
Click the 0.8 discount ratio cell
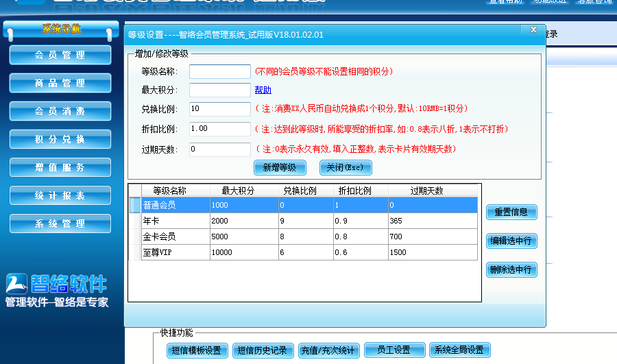coord(361,236)
